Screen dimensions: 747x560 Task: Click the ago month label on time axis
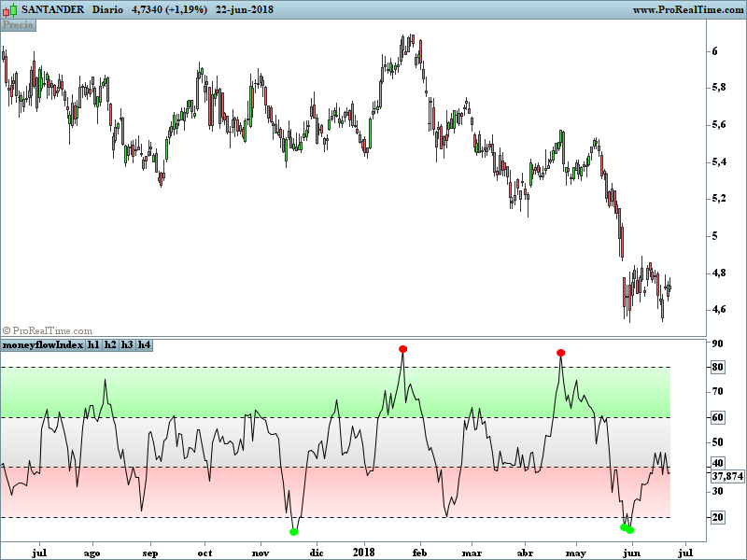point(92,553)
